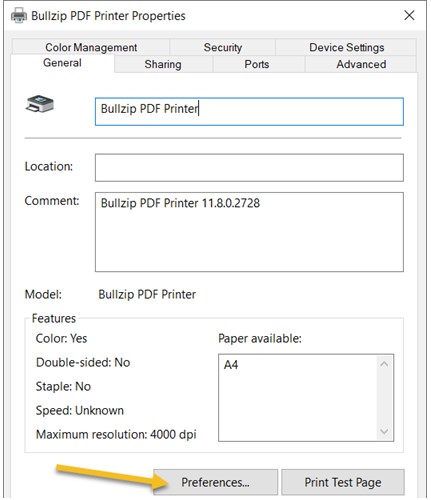This screenshot has height=500, width=431.
Task: Click the Double-sided: No text
Action: tap(83, 362)
